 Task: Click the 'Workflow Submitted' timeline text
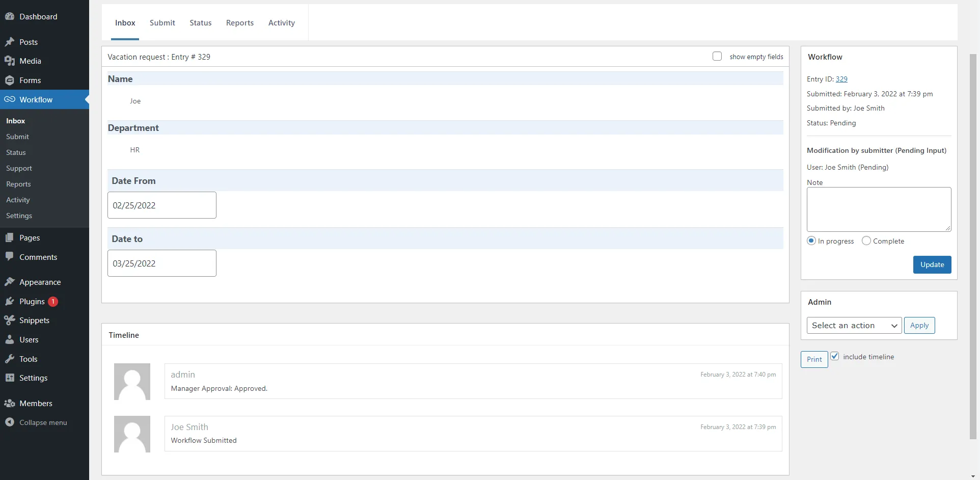point(204,440)
